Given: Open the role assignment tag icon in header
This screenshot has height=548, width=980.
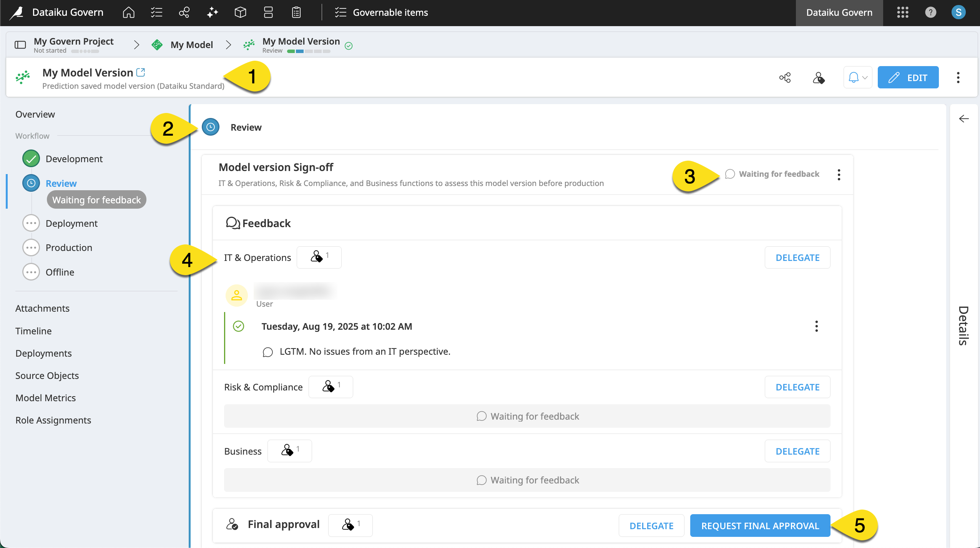Looking at the screenshot, I should point(819,77).
